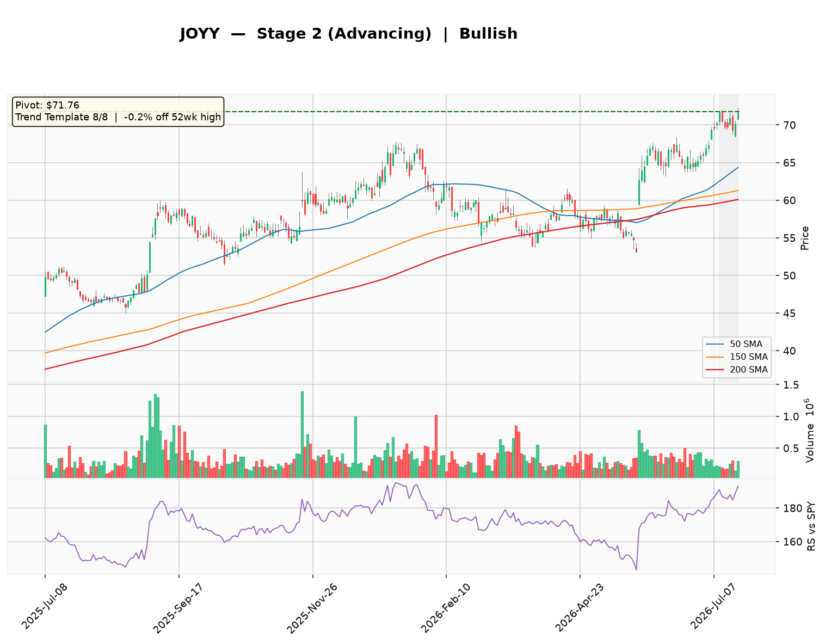This screenshot has width=825, height=644.
Task: Click the blue line sample beside 50 SMA
Action: coord(715,344)
